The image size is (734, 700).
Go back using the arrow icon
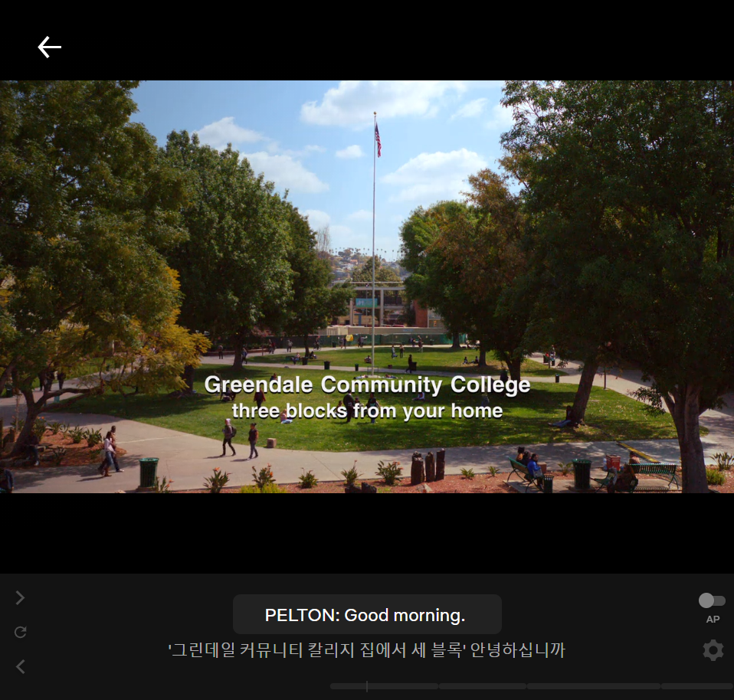[49, 47]
